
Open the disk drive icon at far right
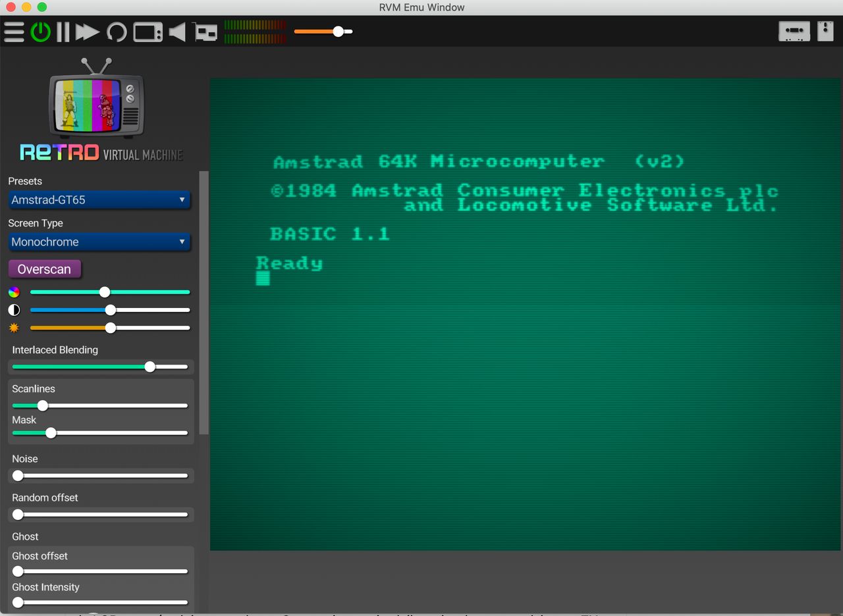[x=826, y=31]
